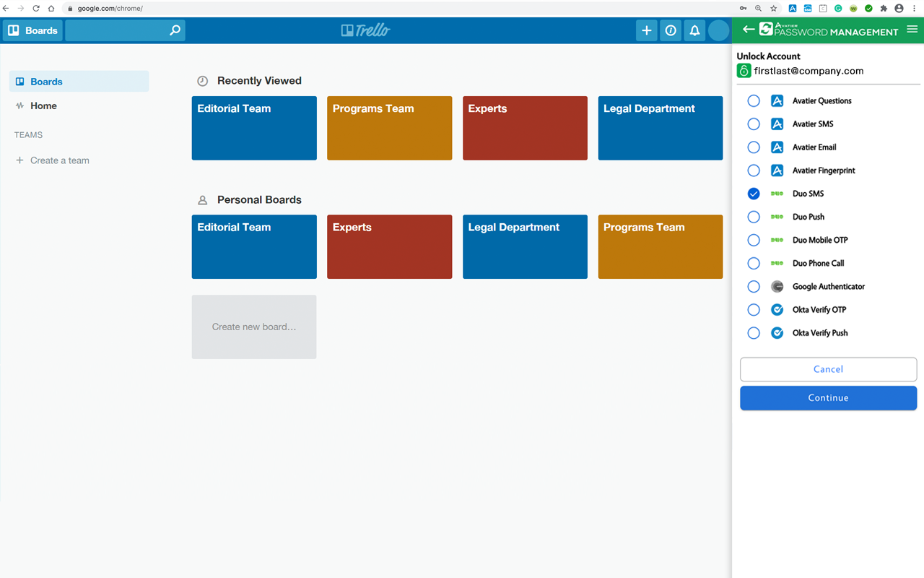Open Chrome three-dot menu
The width and height of the screenshot is (924, 578).
pos(914,9)
